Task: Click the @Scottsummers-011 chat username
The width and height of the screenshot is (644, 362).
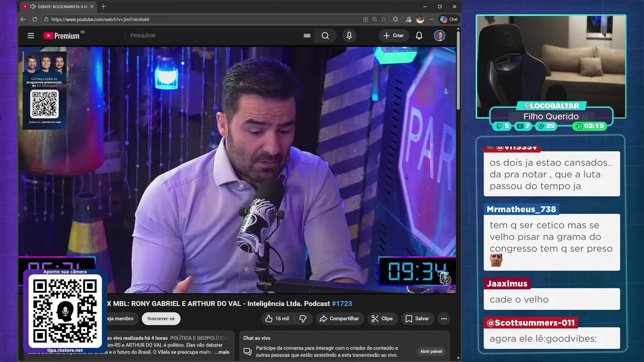Action: 531,323
